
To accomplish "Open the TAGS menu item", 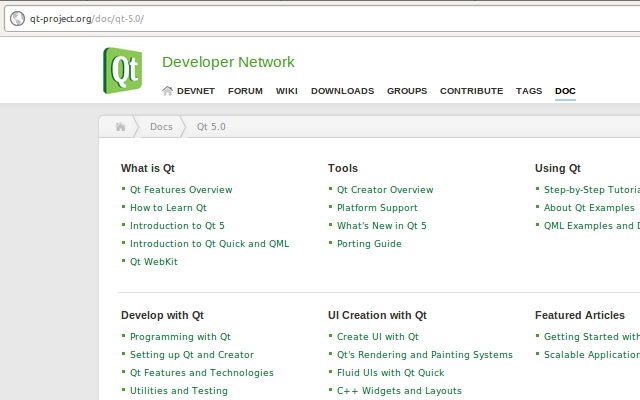I will point(529,91).
